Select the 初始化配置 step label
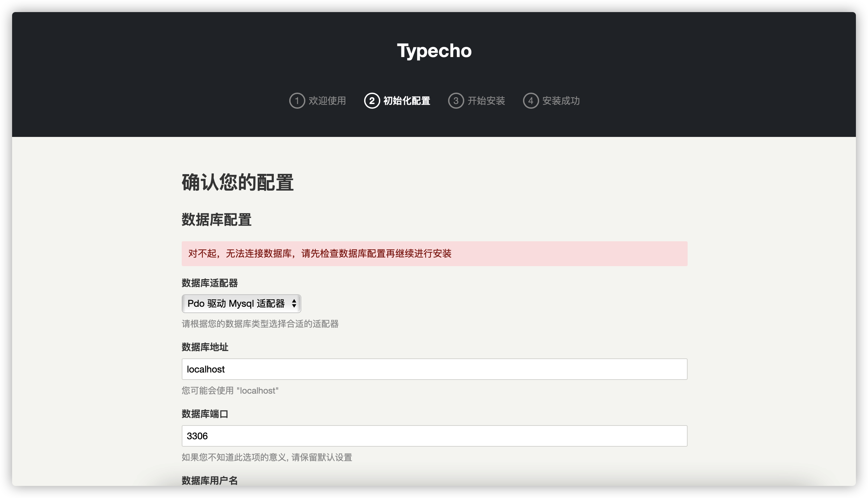The height and width of the screenshot is (498, 868). [x=406, y=101]
